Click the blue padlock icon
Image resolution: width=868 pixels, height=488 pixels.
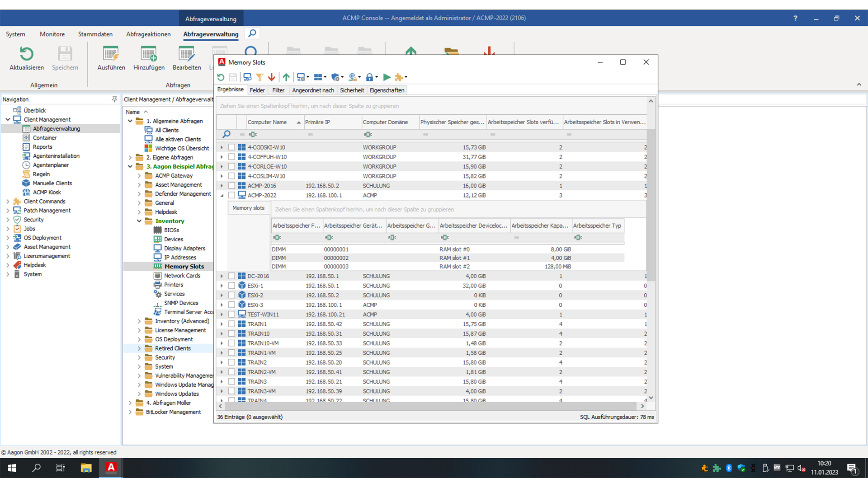click(370, 77)
